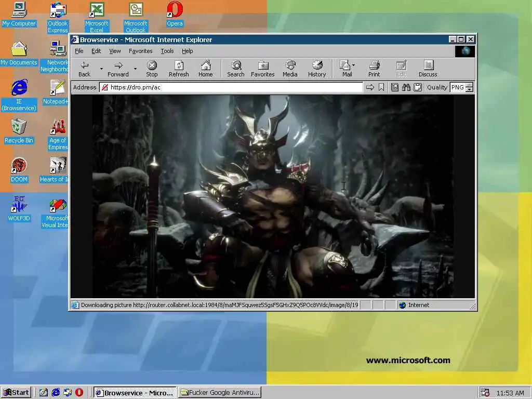Stop the page from loading

[152, 69]
